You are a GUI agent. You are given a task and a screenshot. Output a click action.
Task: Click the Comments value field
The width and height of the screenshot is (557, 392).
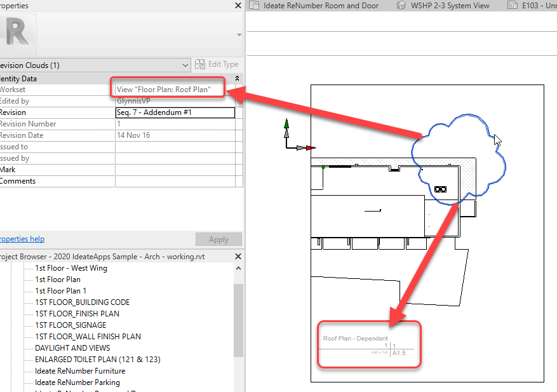click(x=175, y=181)
